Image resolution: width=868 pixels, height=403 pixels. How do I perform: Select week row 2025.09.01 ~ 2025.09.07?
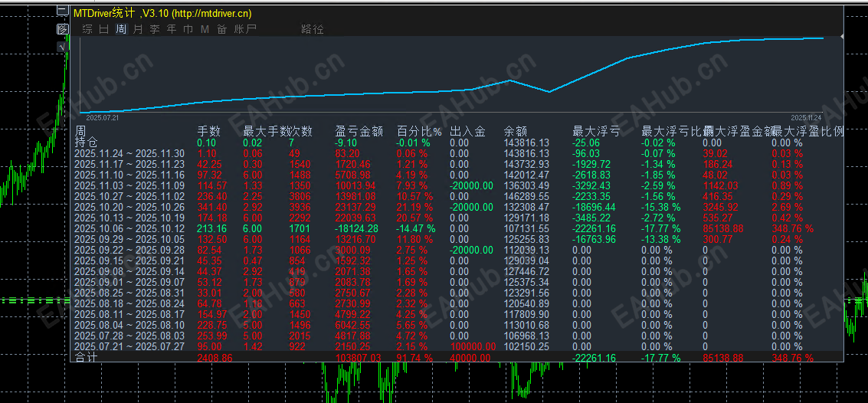[129, 282]
